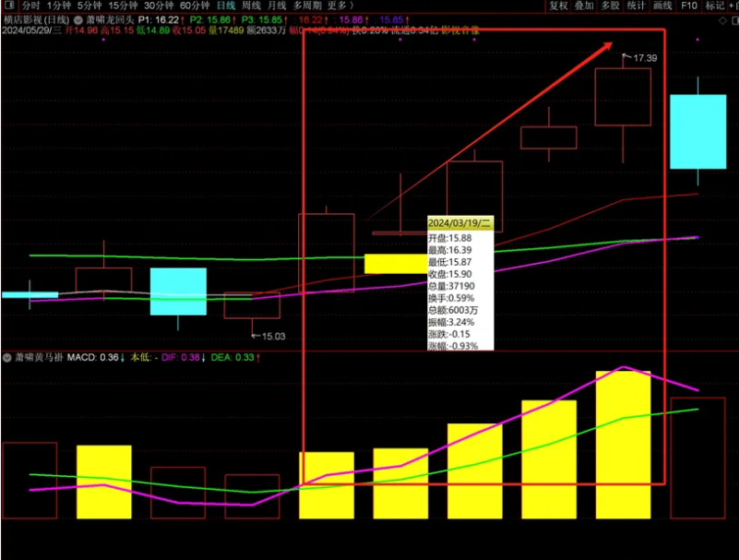This screenshot has height=560, width=740.
Task: Expand the 萧啸黄马褂 indicator dropdown
Action: 8,357
